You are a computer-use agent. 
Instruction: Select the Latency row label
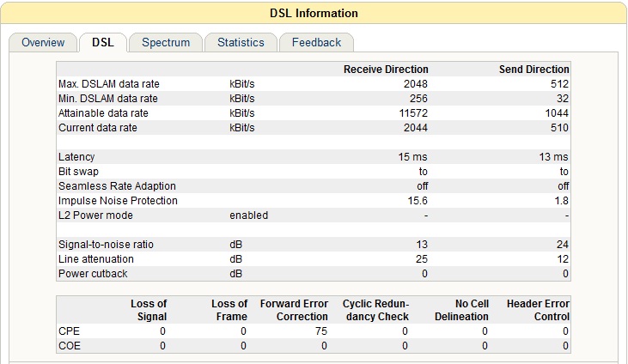click(76, 157)
